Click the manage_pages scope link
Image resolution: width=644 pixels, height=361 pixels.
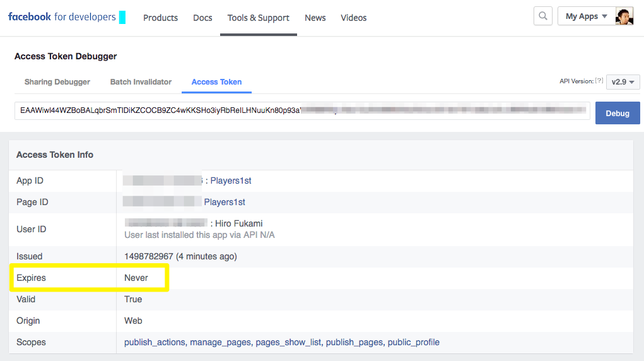pos(220,342)
